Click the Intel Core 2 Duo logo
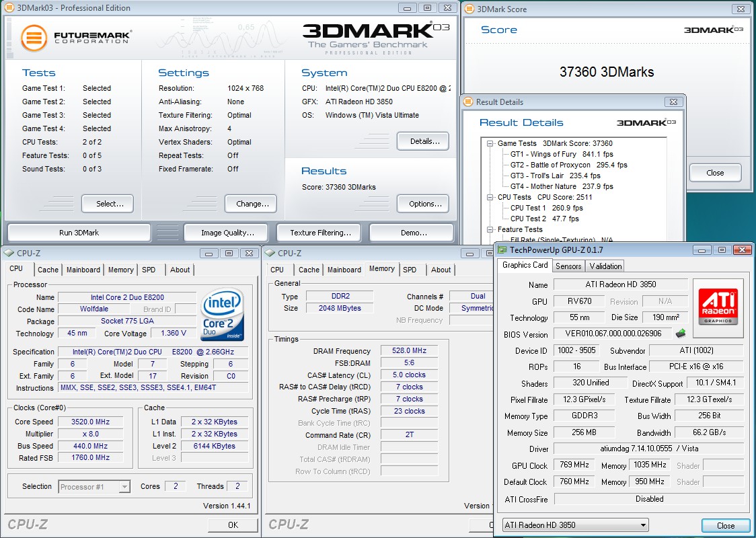Screen dimensions: 756x538 coord(223,315)
